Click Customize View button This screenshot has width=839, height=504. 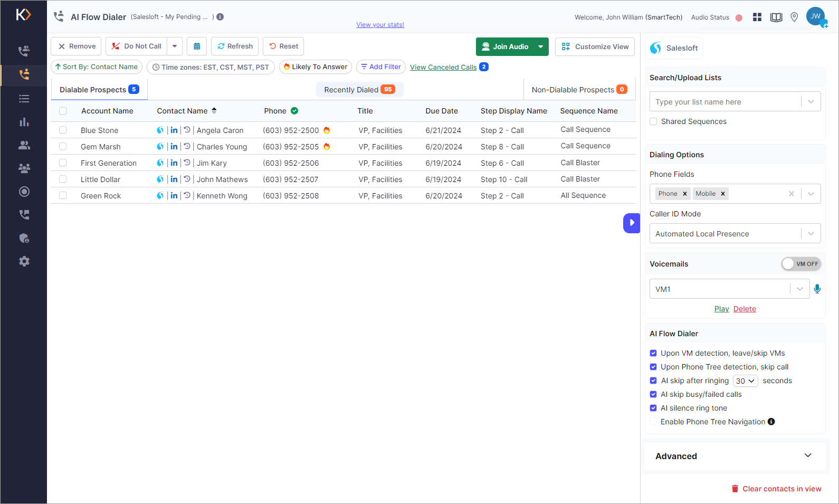tap(595, 46)
